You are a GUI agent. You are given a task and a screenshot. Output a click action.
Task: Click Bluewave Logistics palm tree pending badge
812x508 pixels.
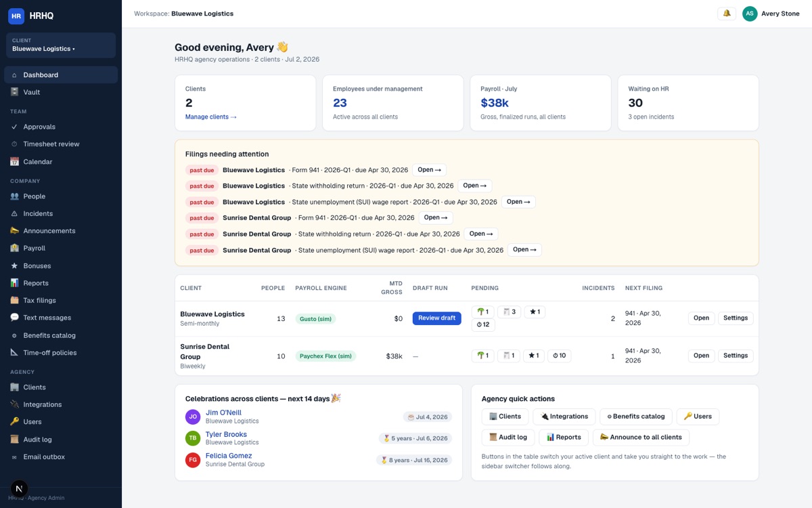(482, 312)
